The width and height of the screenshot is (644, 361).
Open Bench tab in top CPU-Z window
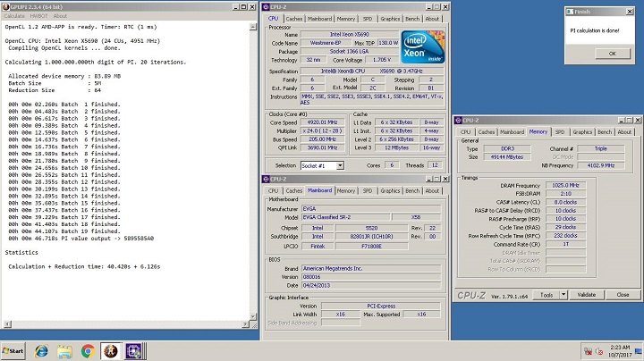click(x=412, y=18)
